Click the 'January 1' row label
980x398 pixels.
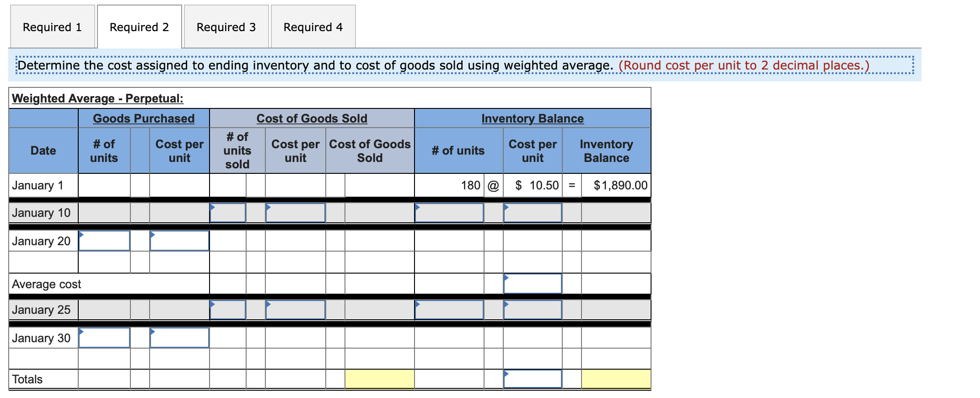[38, 185]
